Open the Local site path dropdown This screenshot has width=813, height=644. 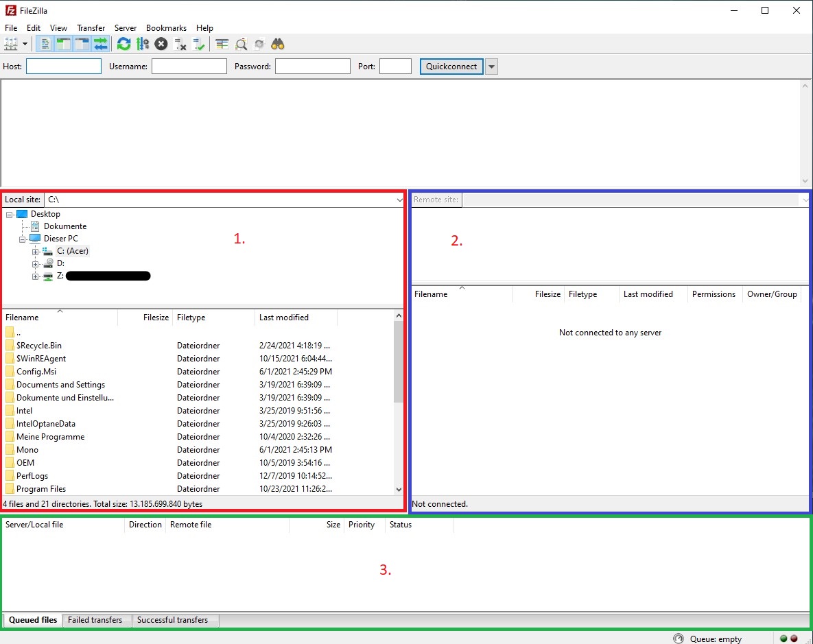(x=399, y=200)
